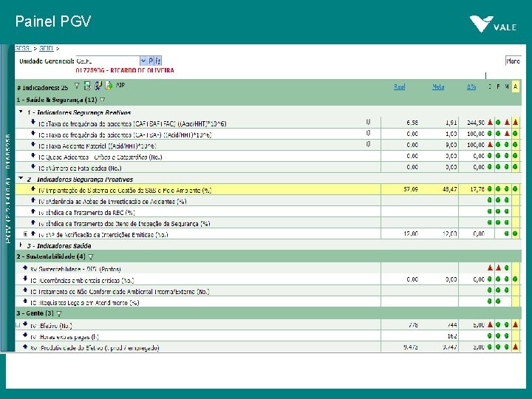
Task: Select the Horas extras pagas row text
Action: click(x=64, y=337)
